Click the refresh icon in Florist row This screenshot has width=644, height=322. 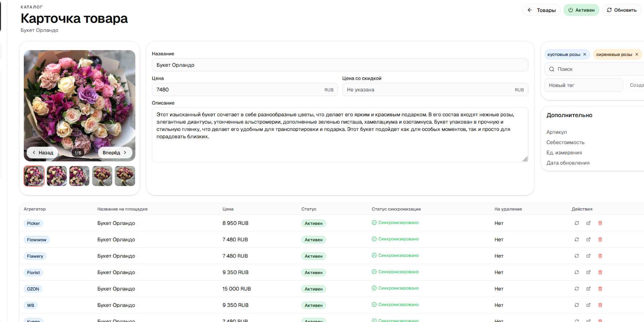[577, 272]
